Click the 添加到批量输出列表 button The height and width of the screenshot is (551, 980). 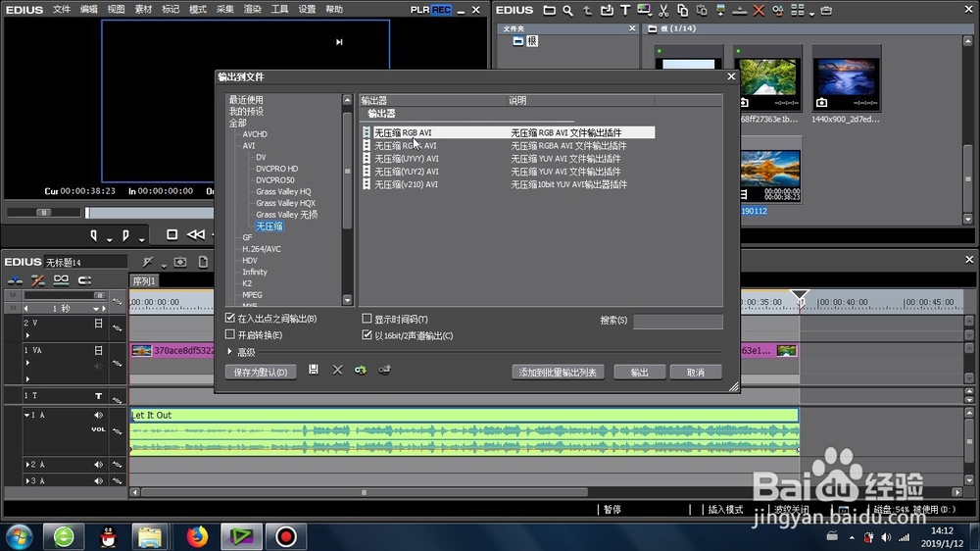coord(558,373)
